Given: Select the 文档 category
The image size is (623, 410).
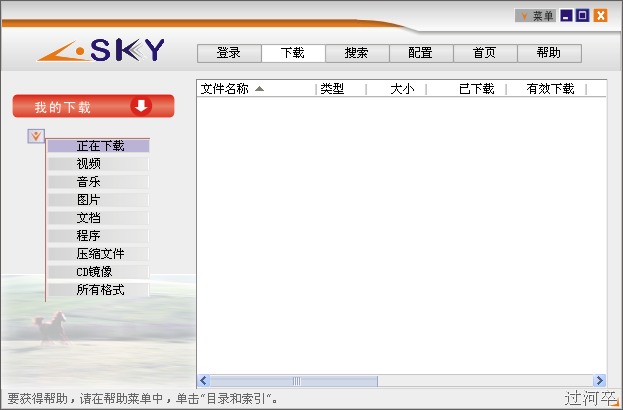Looking at the screenshot, I should pos(99,218).
